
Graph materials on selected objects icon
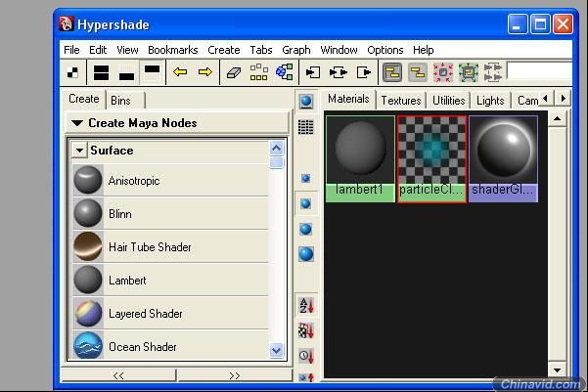(x=285, y=72)
